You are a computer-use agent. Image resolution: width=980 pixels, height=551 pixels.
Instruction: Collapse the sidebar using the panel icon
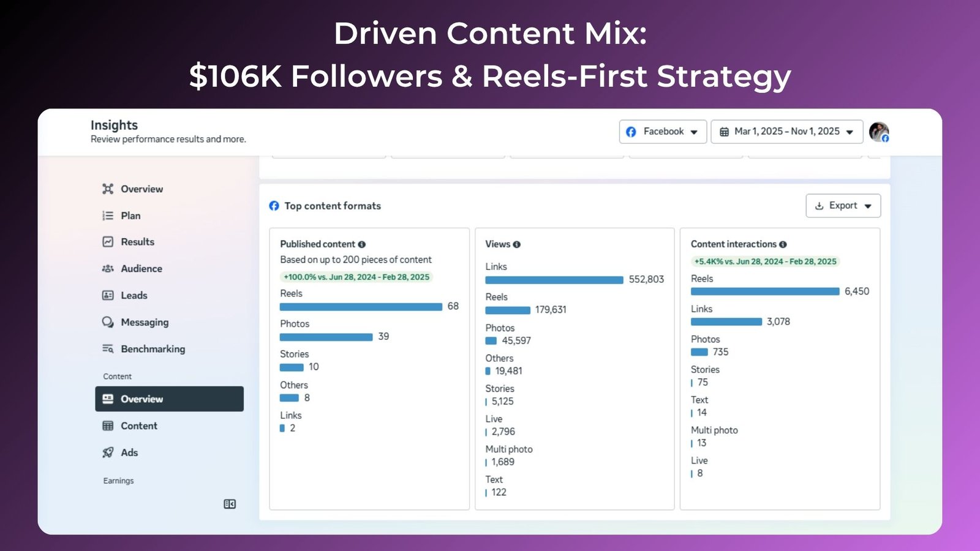click(230, 504)
